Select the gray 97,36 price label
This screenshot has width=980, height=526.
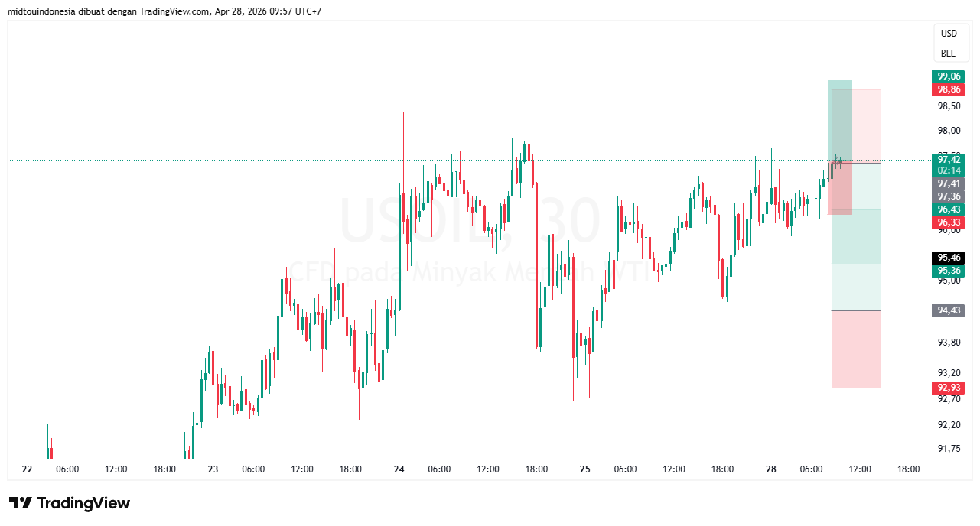[949, 196]
